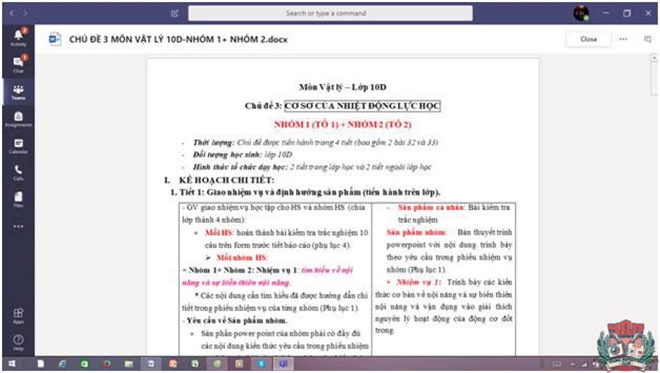Image resolution: width=660 pixels, height=373 pixels.
Task: Show more apps ellipsis in sidebar
Action: [x=19, y=226]
